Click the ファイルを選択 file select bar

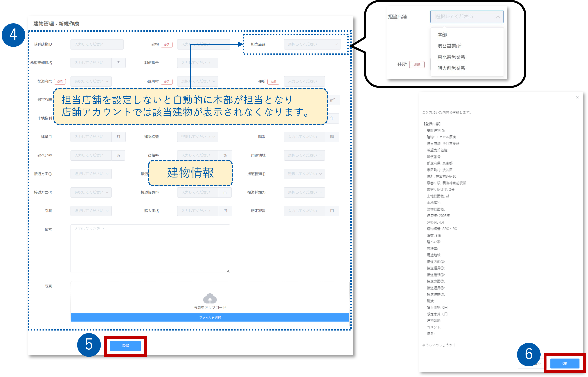coord(210,317)
